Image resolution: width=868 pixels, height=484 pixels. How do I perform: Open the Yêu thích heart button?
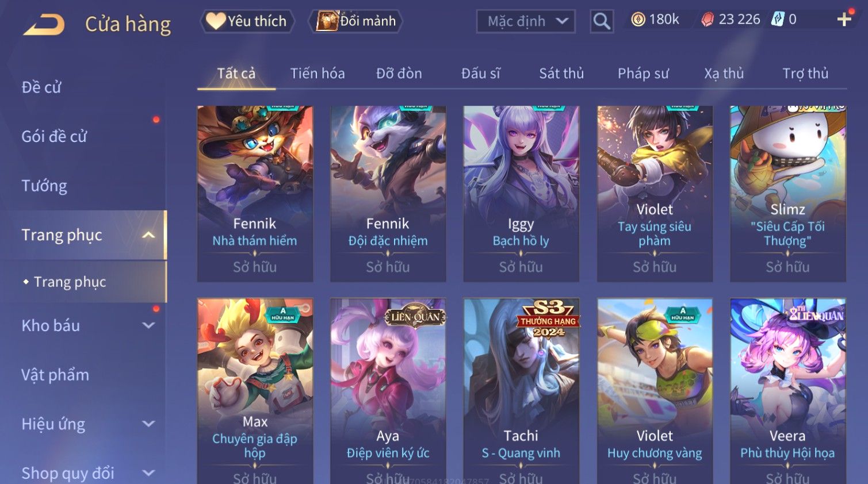pos(247,21)
